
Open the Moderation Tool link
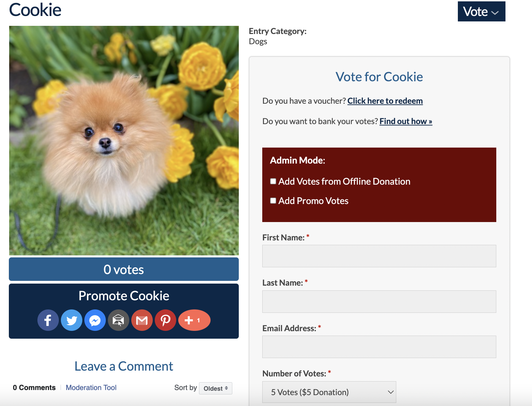coord(91,388)
